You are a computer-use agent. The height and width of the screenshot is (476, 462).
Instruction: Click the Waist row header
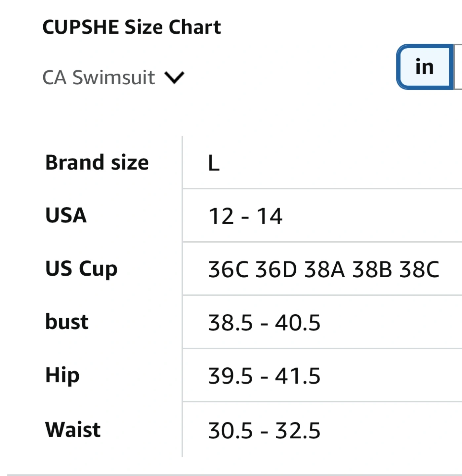73,430
